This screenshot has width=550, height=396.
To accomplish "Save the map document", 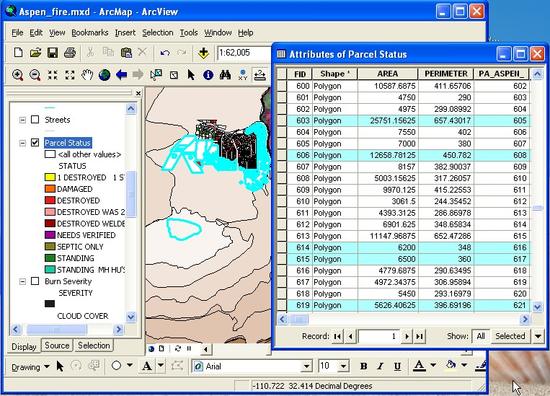I will (x=53, y=53).
